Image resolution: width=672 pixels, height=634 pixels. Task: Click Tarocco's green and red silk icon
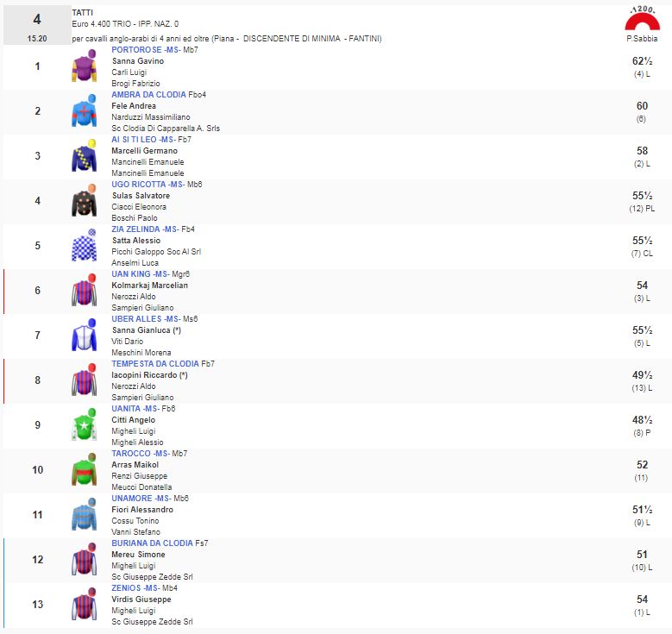[84, 470]
